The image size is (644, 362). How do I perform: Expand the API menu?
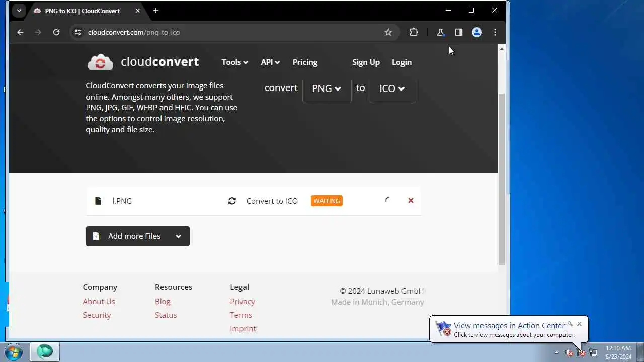pos(270,62)
